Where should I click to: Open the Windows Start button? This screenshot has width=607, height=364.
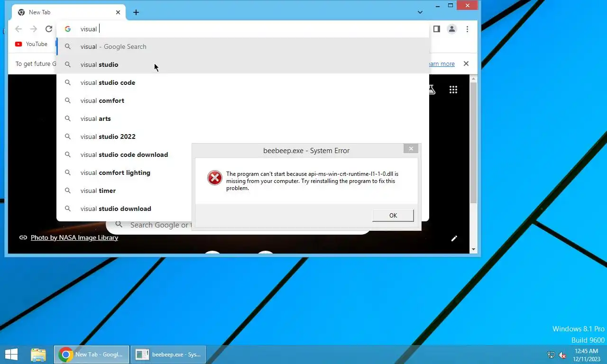coord(11,355)
